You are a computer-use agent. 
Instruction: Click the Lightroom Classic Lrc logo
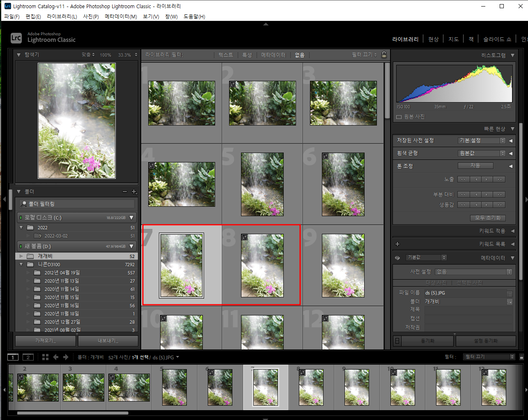point(16,38)
